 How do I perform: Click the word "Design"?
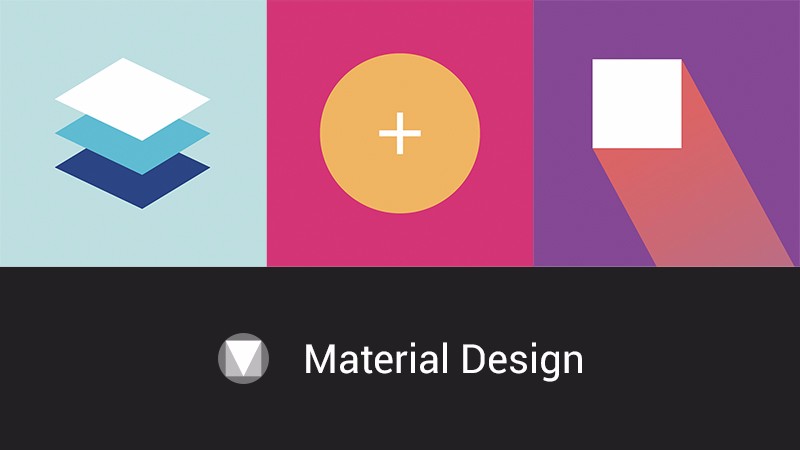522,360
